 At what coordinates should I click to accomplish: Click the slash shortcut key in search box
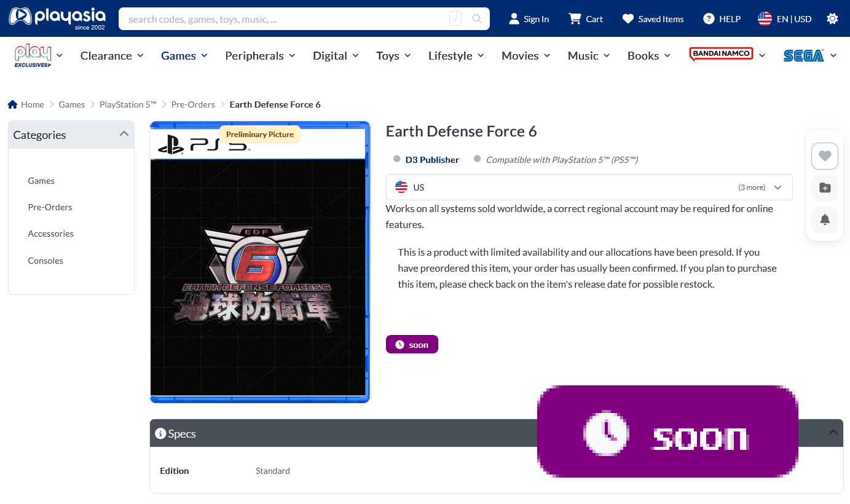point(455,19)
